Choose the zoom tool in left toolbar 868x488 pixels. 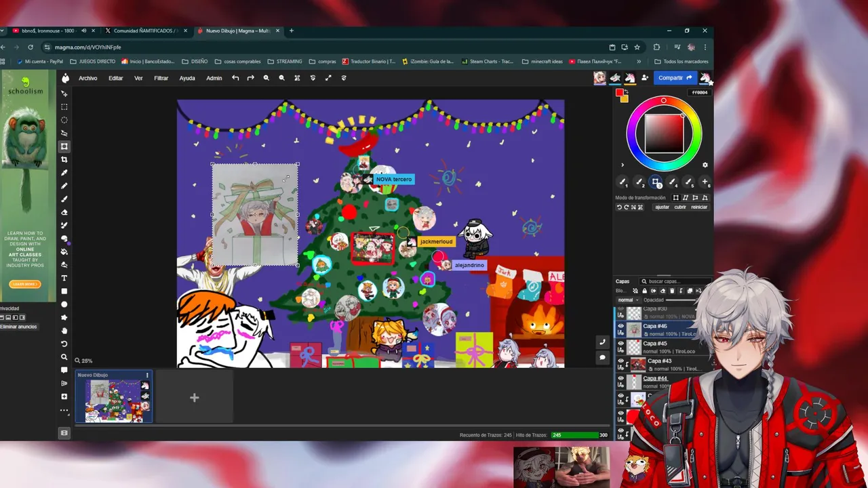click(x=64, y=357)
